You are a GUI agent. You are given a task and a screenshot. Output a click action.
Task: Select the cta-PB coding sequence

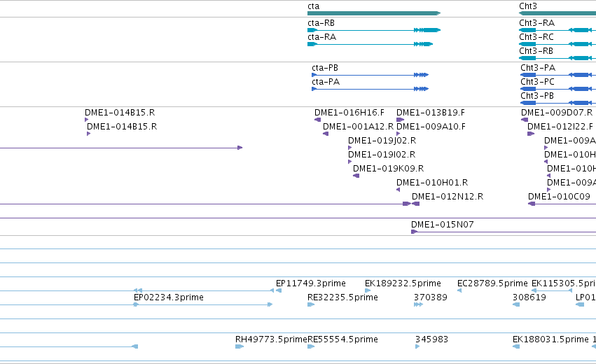click(x=324, y=68)
